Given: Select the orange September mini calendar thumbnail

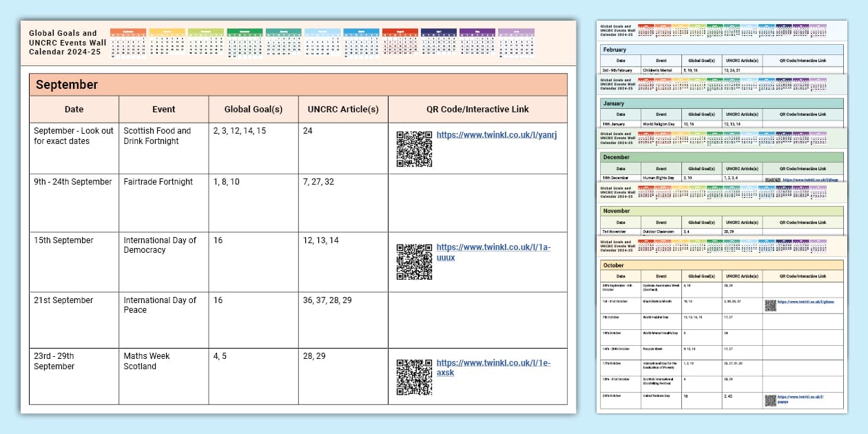Looking at the screenshot, I should point(130,38).
